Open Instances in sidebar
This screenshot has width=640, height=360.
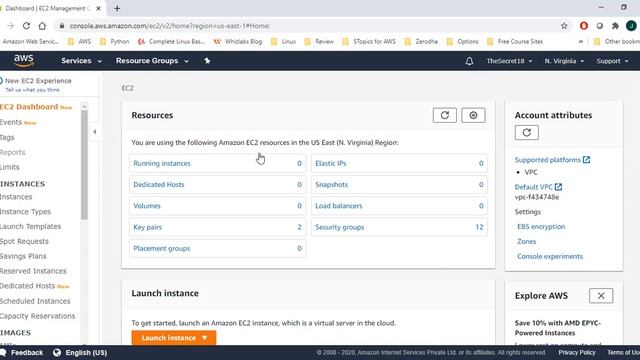[16, 197]
